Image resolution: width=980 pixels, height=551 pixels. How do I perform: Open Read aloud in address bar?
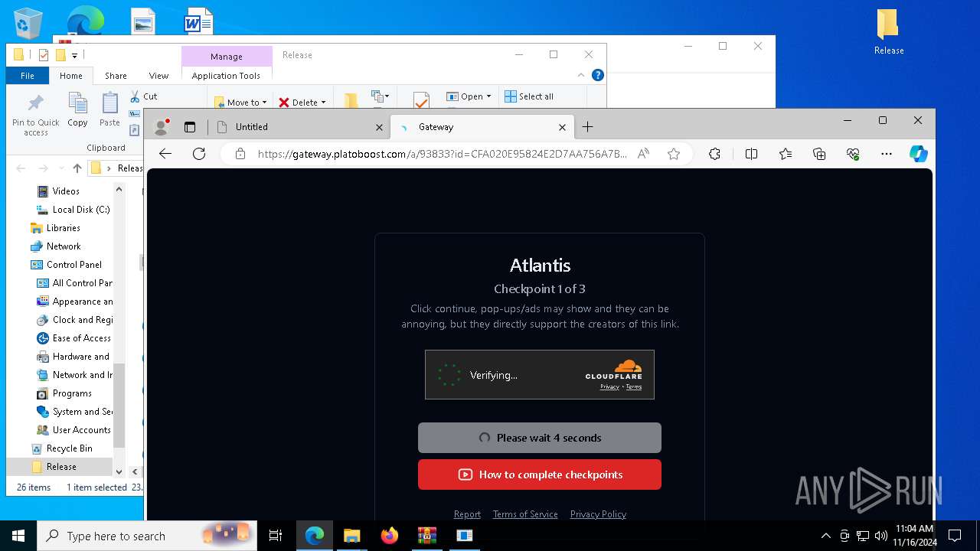(643, 154)
